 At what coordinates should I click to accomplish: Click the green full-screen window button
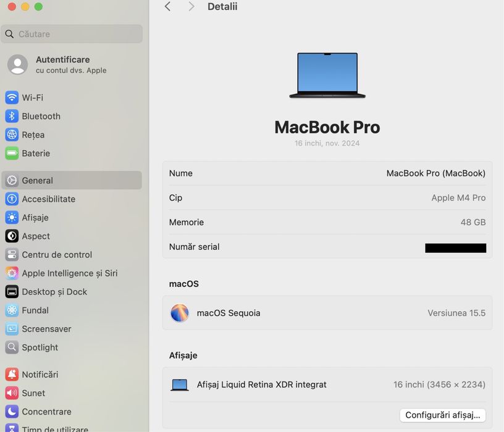tap(38, 6)
